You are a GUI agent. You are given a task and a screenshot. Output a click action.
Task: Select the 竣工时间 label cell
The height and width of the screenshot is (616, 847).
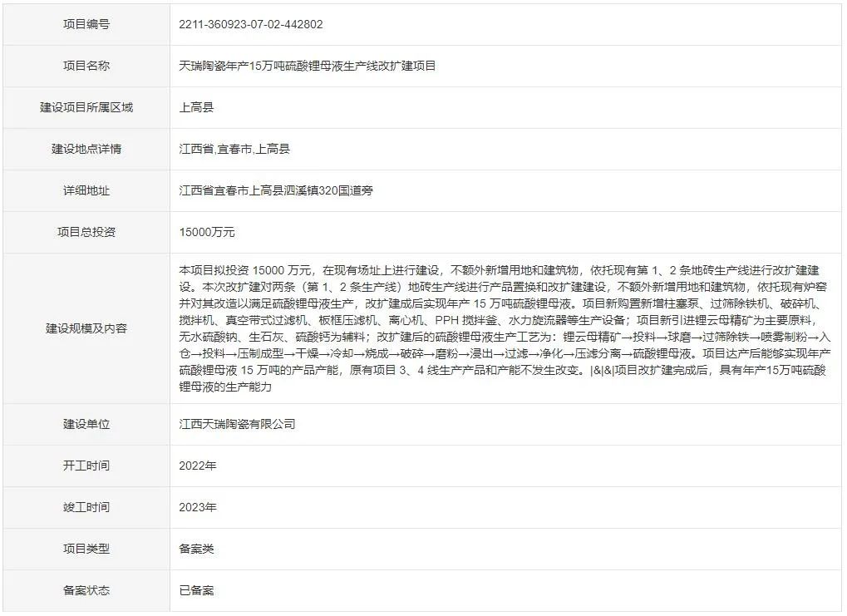coord(86,507)
